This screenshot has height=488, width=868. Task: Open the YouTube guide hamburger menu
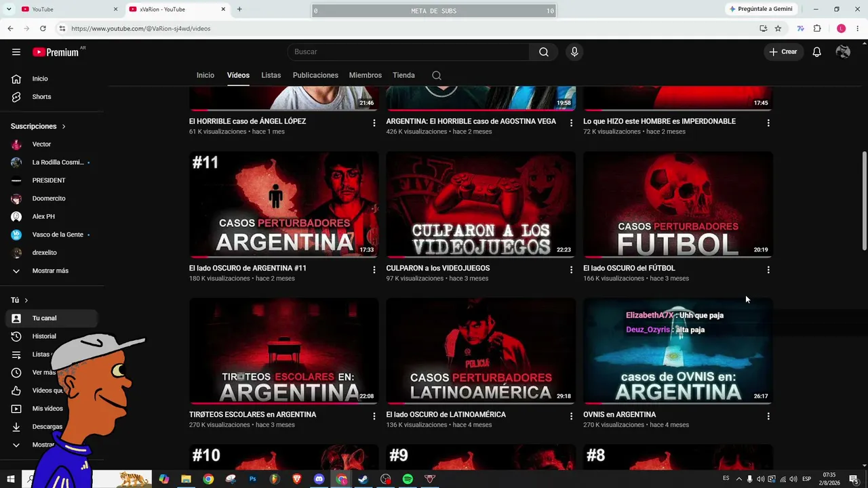point(16,52)
